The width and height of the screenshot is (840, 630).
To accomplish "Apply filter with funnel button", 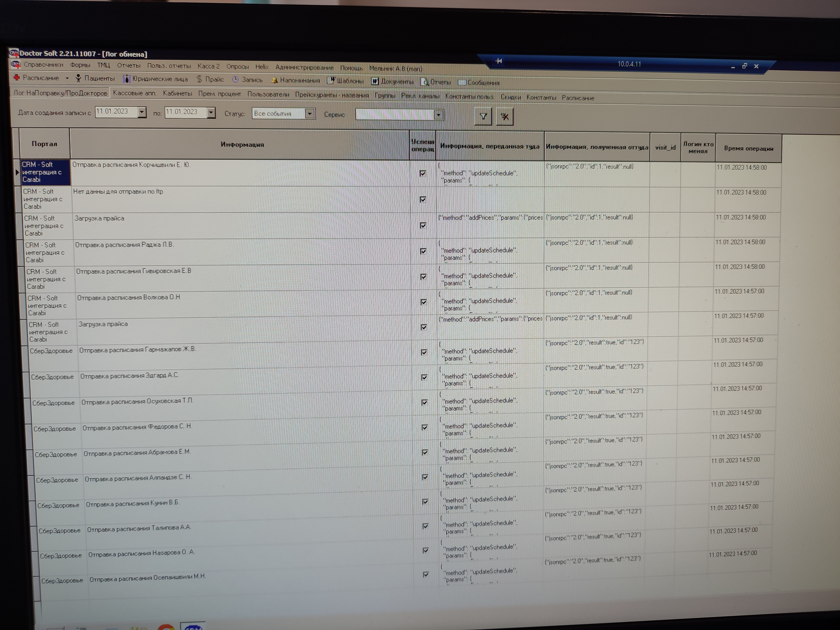I will click(483, 117).
